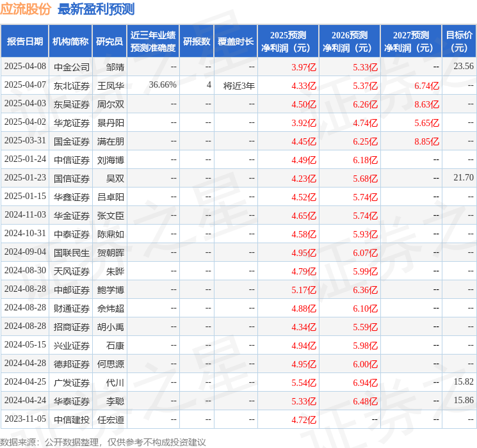The width and height of the screenshot is (477, 448).
Task: Select institution 广发证券
Action: click(72, 382)
